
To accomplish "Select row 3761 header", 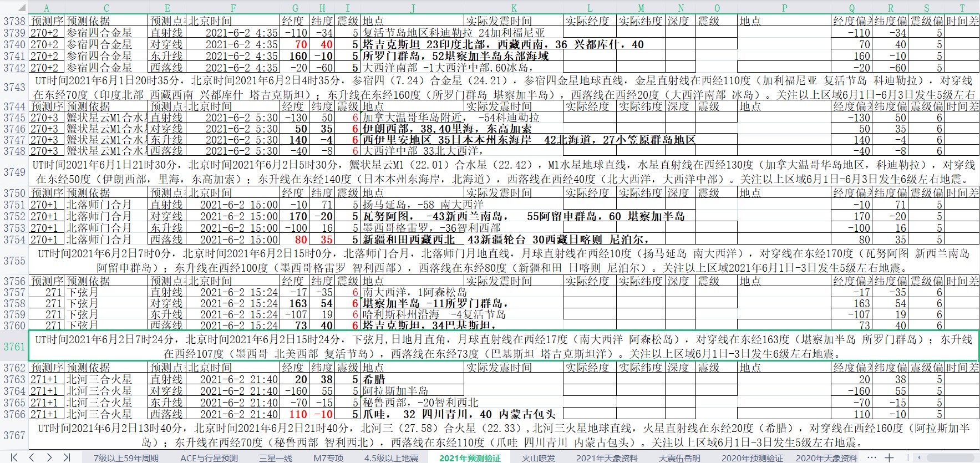I will tap(14, 347).
